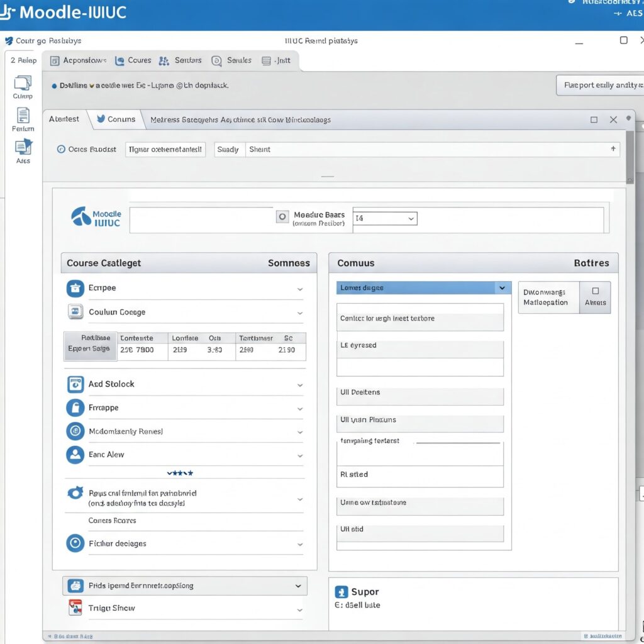Click the Redlbae Epoen Saige row header

90,347
